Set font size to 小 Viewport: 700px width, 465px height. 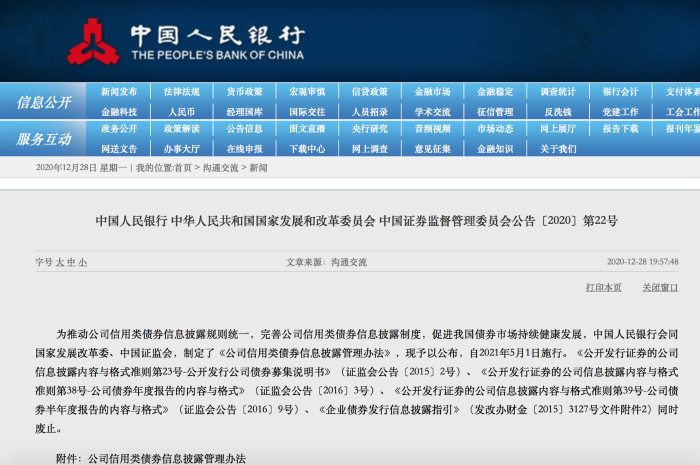tap(83, 262)
